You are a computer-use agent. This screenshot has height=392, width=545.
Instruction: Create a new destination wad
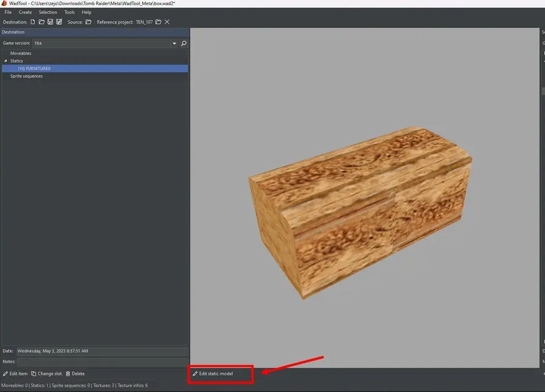33,22
